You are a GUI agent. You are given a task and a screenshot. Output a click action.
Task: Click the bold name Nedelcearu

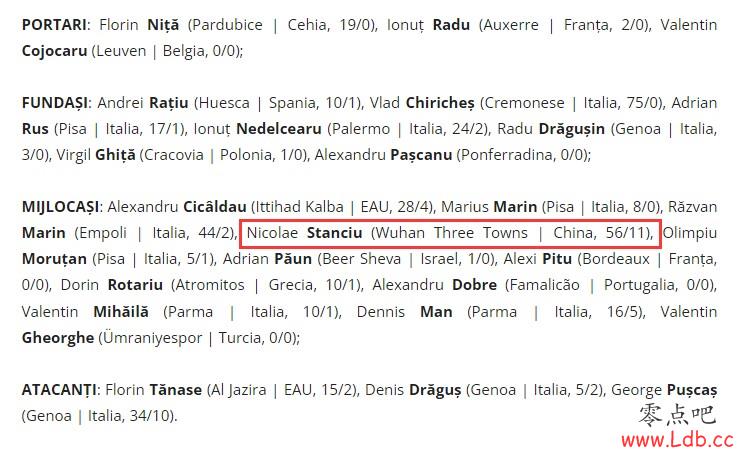279,129
